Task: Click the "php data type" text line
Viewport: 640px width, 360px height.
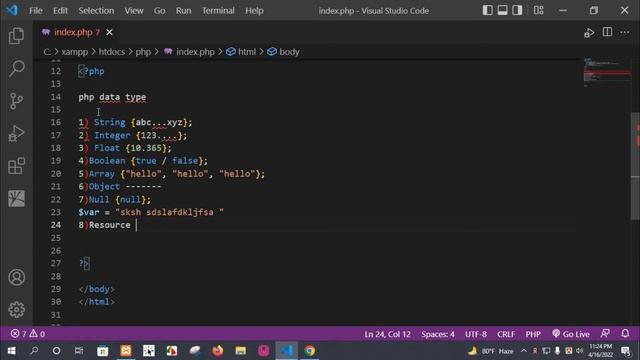Action: [x=112, y=97]
